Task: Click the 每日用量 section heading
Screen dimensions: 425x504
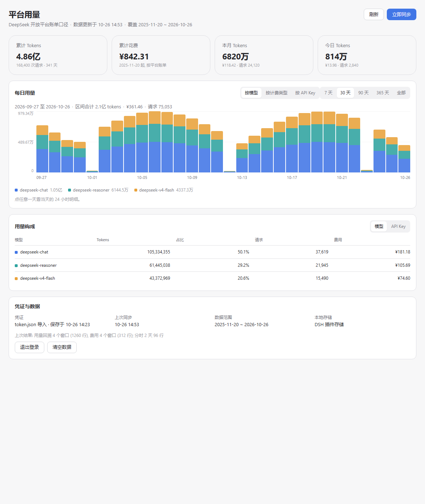Action: [25, 93]
